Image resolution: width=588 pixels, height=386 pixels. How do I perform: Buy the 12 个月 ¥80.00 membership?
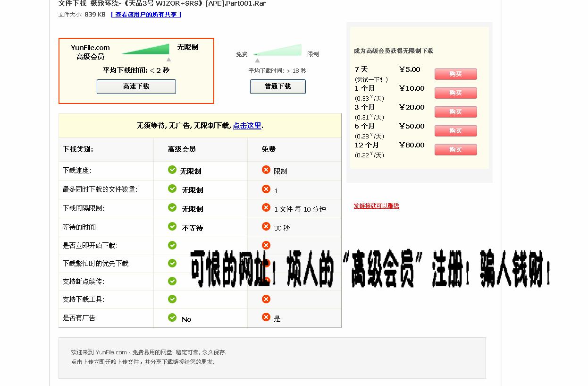click(456, 150)
